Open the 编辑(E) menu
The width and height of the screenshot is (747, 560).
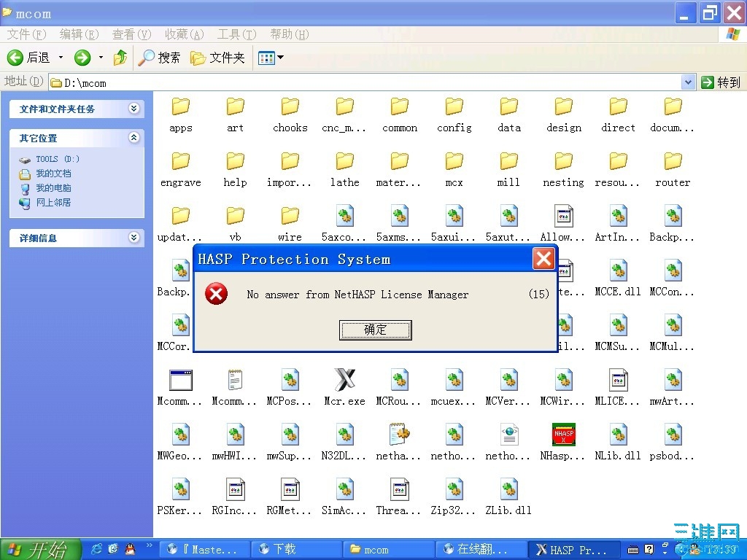tap(79, 34)
